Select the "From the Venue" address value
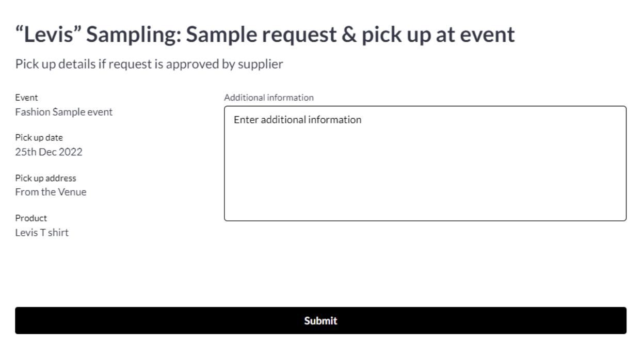 click(51, 192)
